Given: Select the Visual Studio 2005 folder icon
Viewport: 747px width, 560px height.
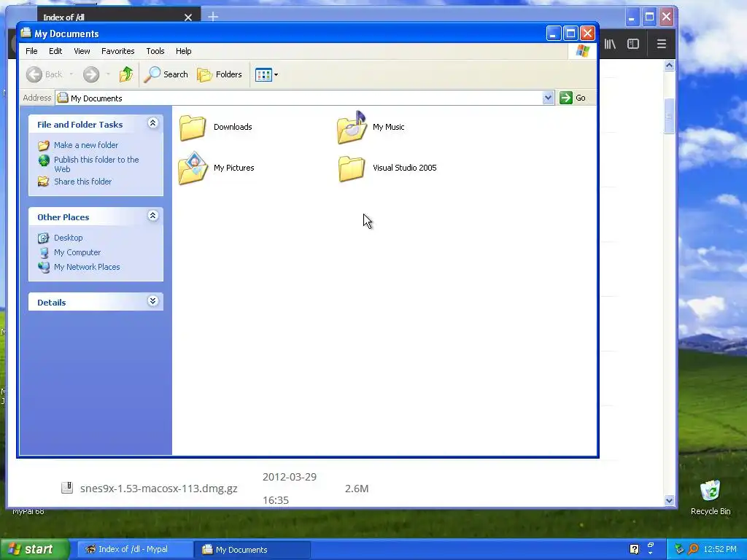Looking at the screenshot, I should 352,168.
